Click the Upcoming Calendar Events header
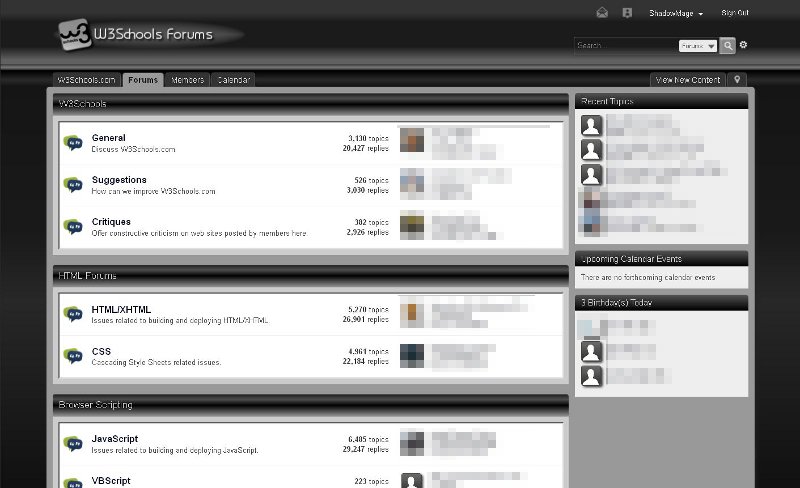800x488 pixels. (661, 259)
